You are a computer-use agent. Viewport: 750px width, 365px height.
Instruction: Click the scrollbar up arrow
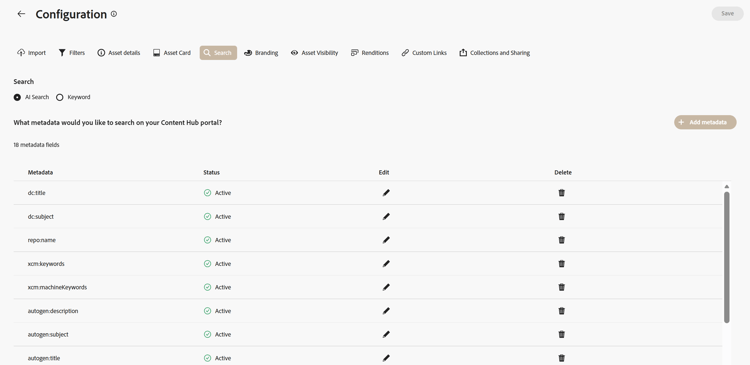click(x=727, y=187)
